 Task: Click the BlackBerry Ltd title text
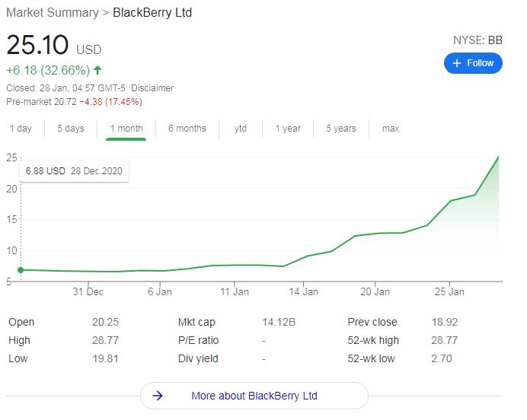[152, 13]
